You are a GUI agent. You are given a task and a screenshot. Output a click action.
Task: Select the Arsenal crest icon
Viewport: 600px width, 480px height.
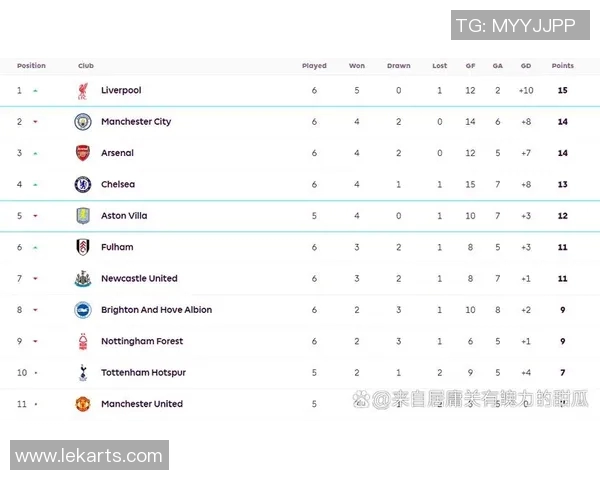click(x=82, y=153)
